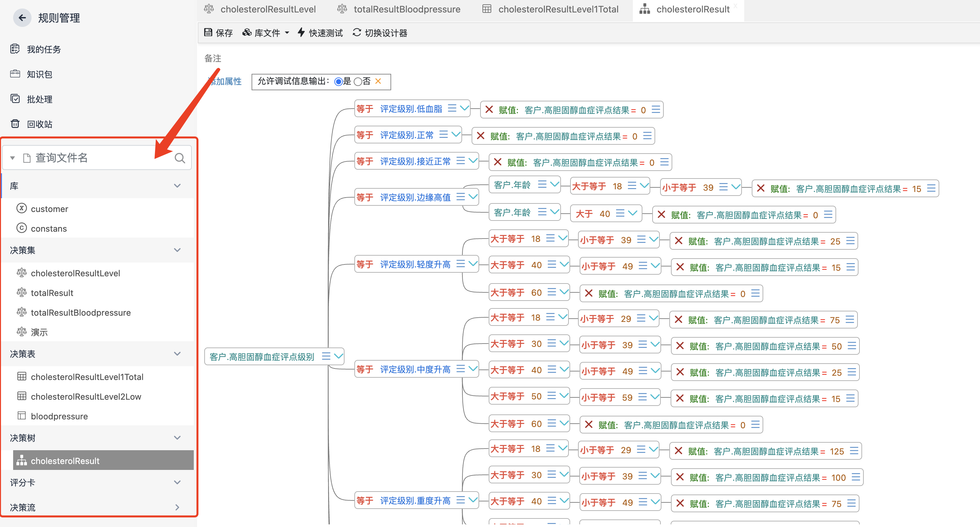This screenshot has height=527, width=980.
Task: Open the 批处理 section
Action: pyautogui.click(x=40, y=99)
